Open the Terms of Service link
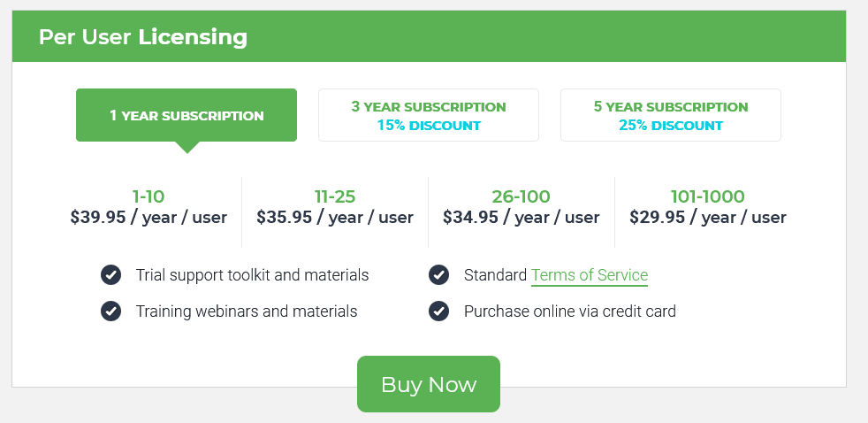Viewport: 868px width, 423px height. pyautogui.click(x=589, y=275)
